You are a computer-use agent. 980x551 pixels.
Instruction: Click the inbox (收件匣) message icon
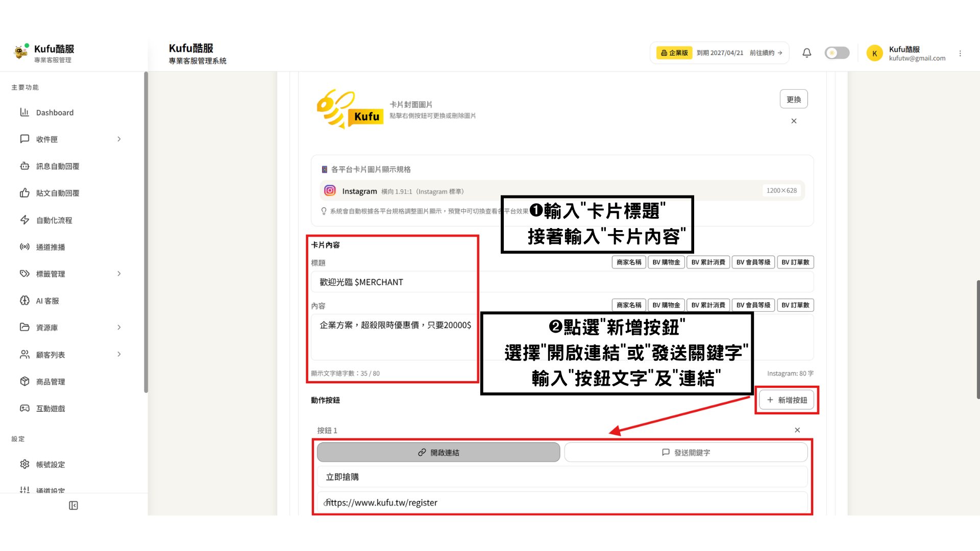(24, 139)
